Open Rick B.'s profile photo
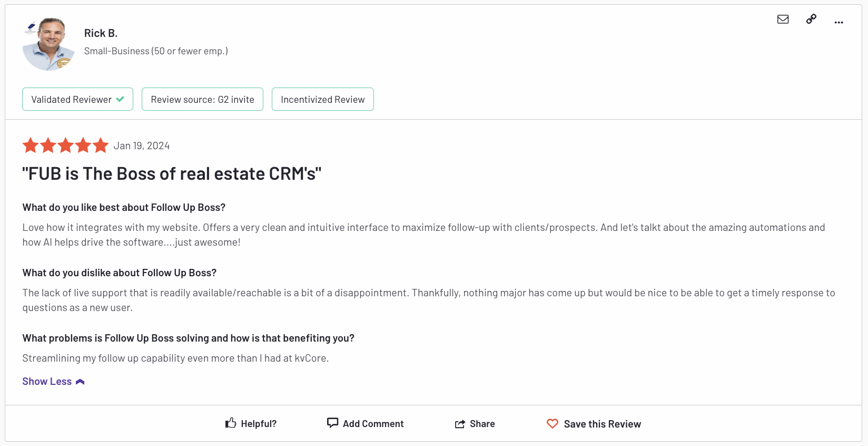 coord(48,44)
